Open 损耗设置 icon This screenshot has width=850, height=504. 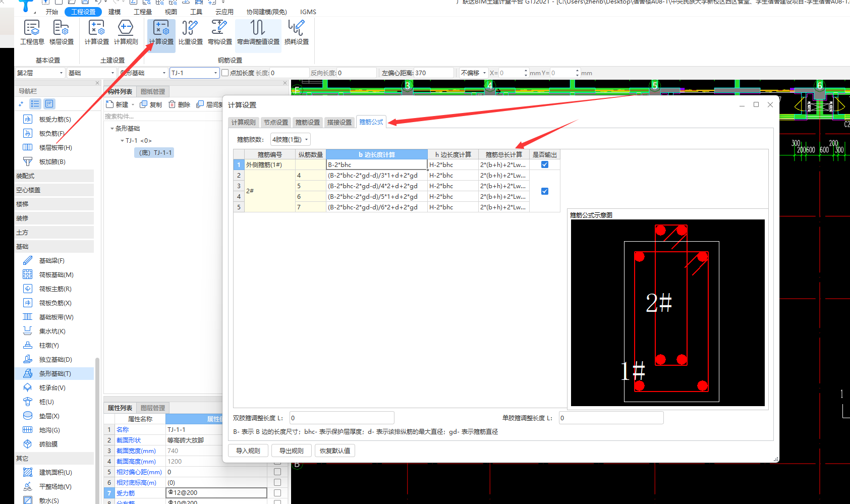297,32
